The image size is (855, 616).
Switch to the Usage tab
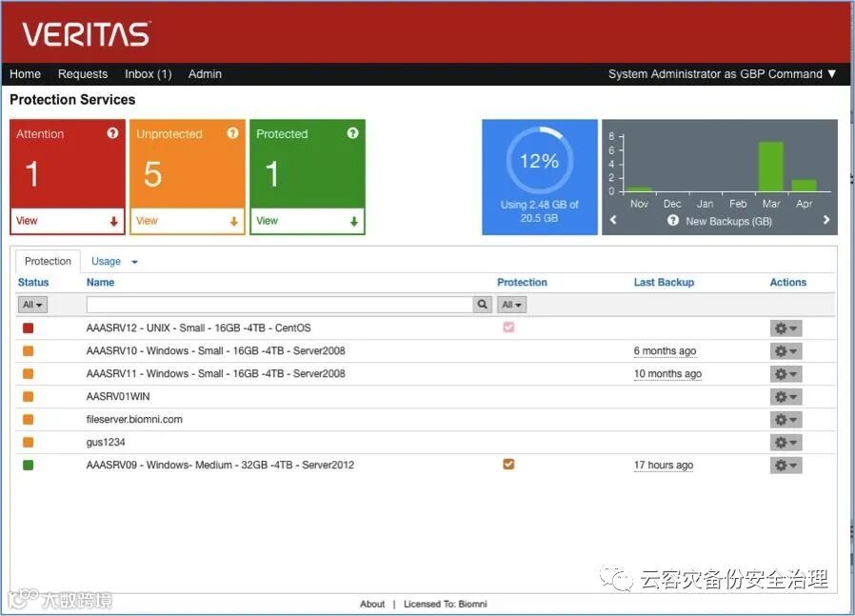106,262
